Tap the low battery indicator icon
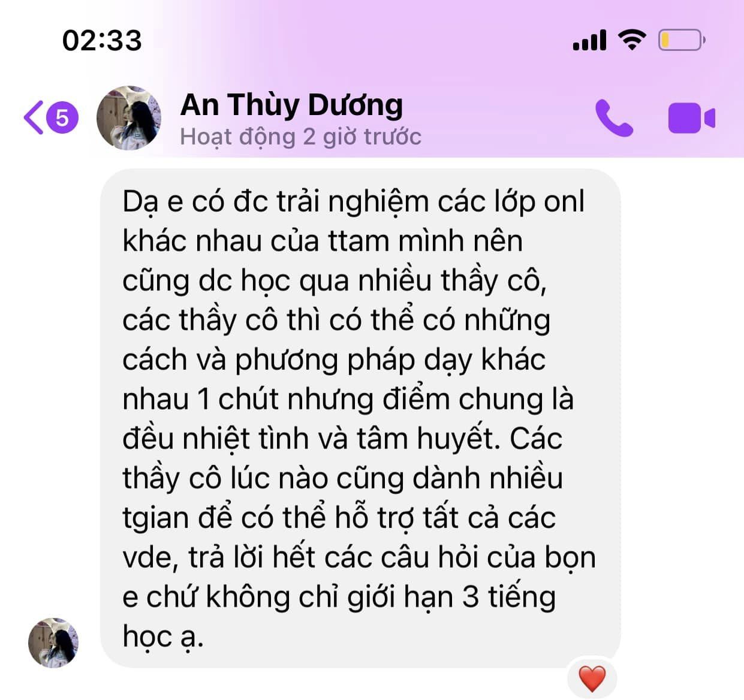This screenshot has width=744, height=700. pyautogui.click(x=682, y=40)
